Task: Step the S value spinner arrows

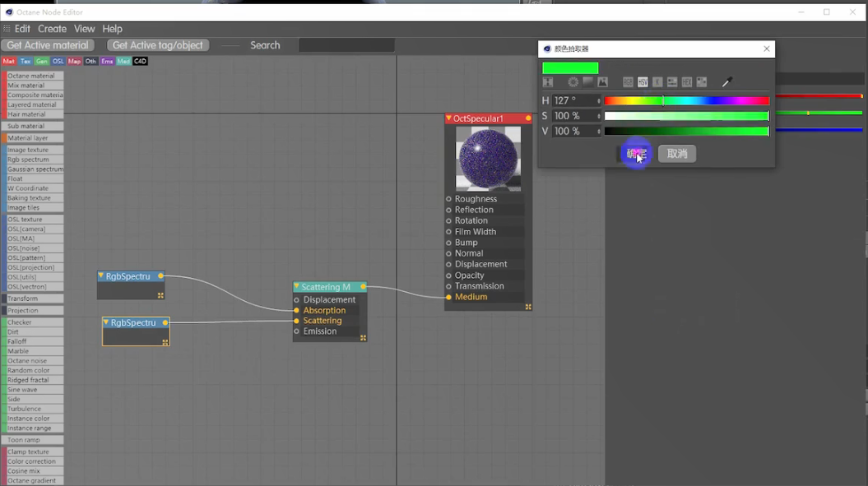Action: [598, 116]
